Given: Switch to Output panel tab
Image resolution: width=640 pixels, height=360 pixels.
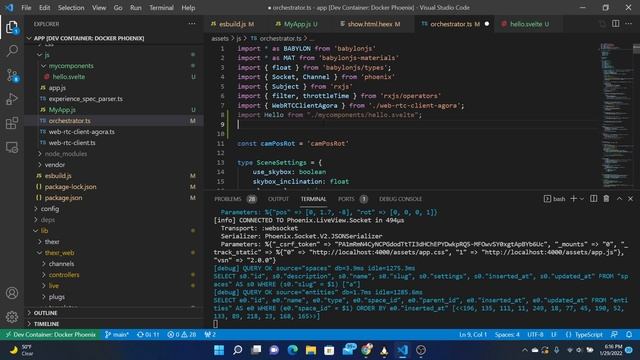Looking at the screenshot, I should tap(278, 199).
